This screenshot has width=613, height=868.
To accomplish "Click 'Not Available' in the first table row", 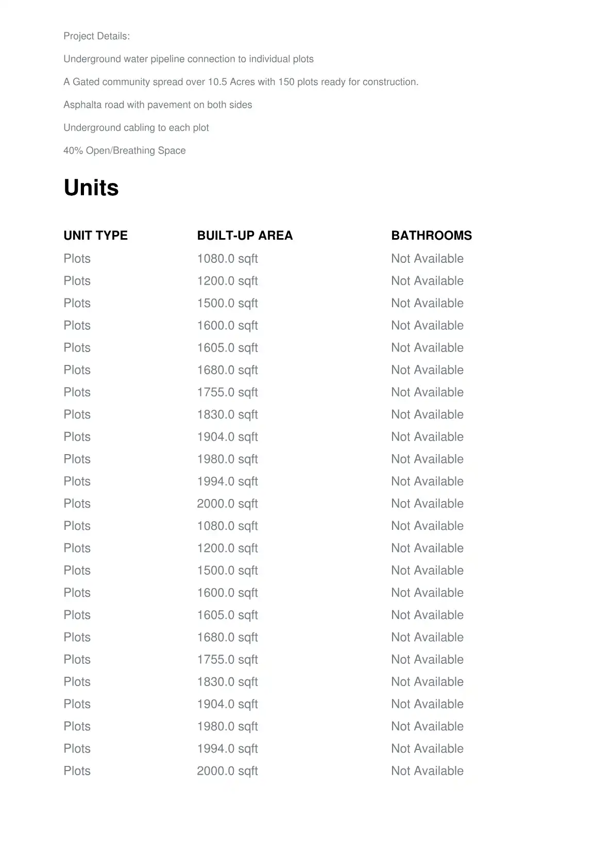I will point(427,259).
